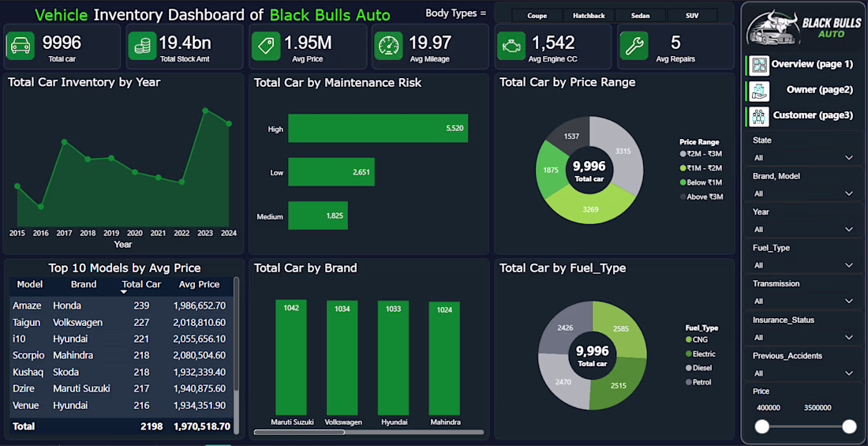
Task: Select the Maruti Suzuki brand bar
Action: [x=291, y=358]
